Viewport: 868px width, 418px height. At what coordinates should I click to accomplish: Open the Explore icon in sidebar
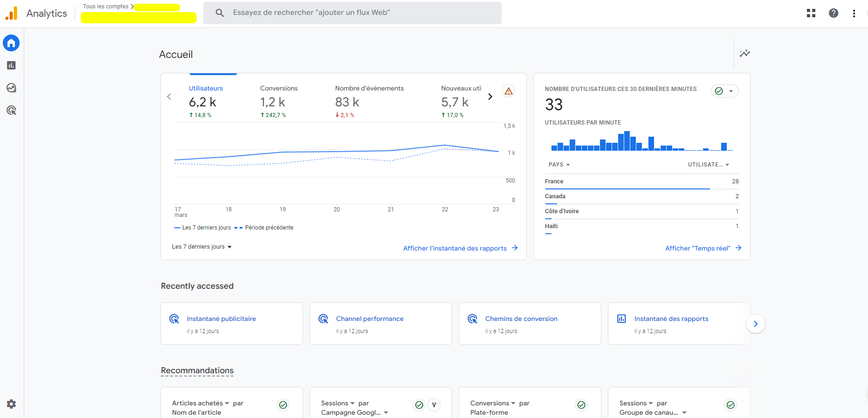11,88
